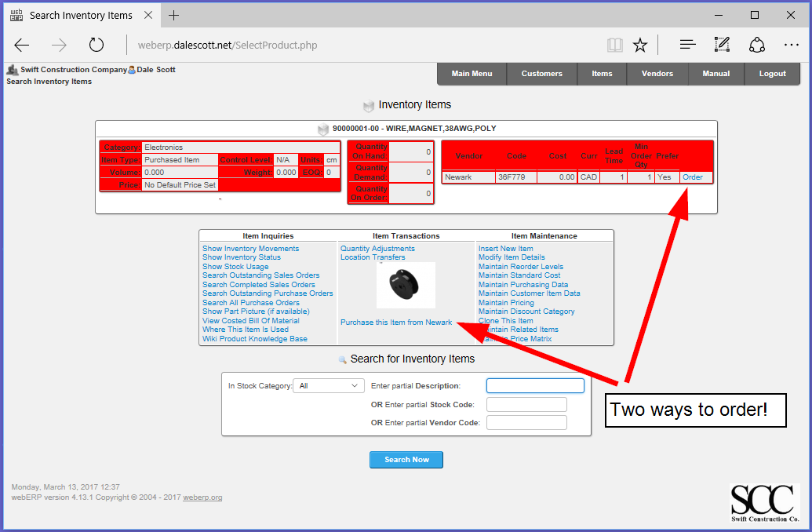Click the 36F779 vendor code cell
The width and height of the screenshot is (812, 532).
pos(515,177)
